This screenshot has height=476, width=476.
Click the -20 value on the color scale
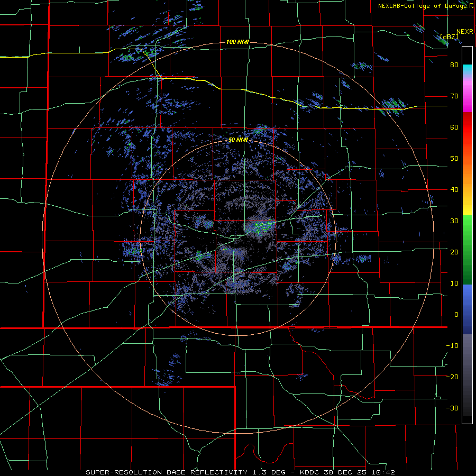[452, 377]
